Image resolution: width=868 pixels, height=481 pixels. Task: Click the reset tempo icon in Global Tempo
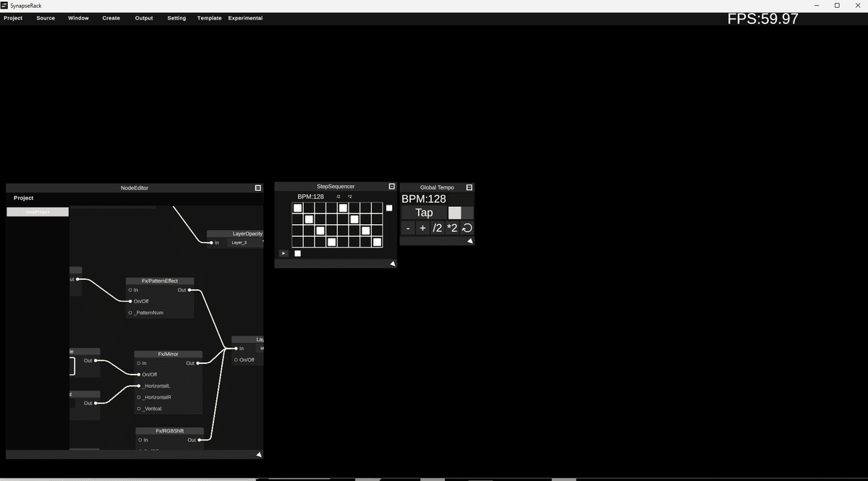tap(467, 227)
